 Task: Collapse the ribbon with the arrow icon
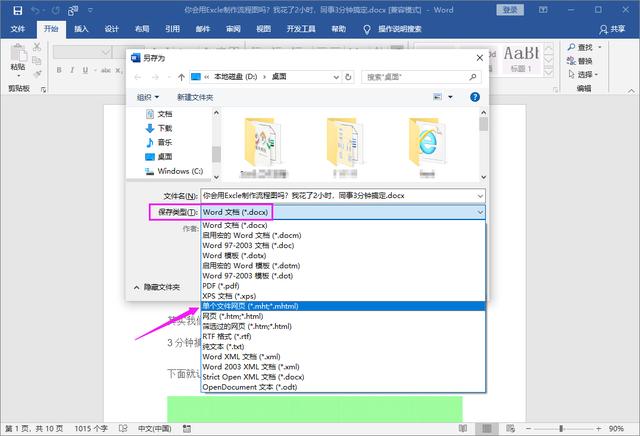pyautogui.click(x=631, y=91)
